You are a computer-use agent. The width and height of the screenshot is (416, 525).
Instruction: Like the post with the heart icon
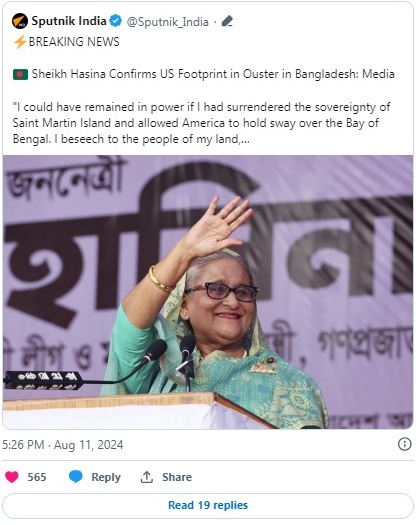[12, 477]
